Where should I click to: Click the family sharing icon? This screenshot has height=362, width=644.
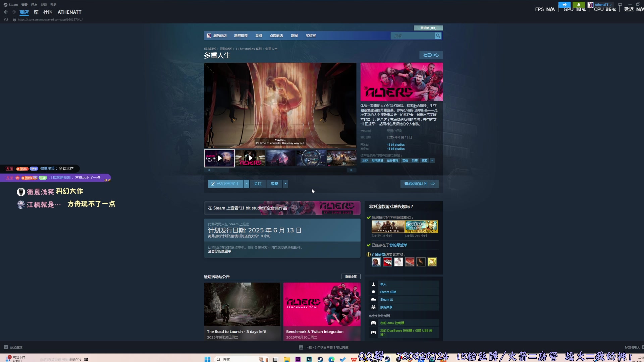pos(373,307)
